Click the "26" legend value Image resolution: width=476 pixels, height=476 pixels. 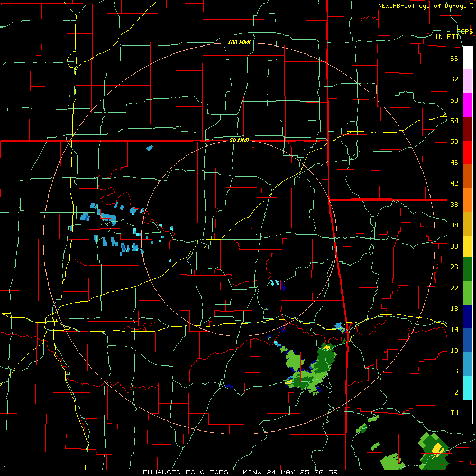tap(454, 267)
